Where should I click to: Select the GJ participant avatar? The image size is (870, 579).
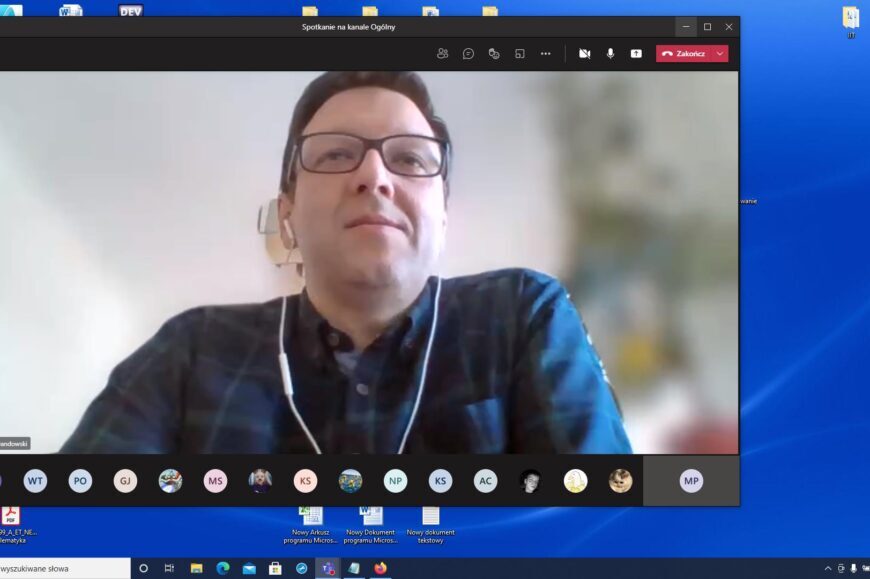pyautogui.click(x=125, y=481)
